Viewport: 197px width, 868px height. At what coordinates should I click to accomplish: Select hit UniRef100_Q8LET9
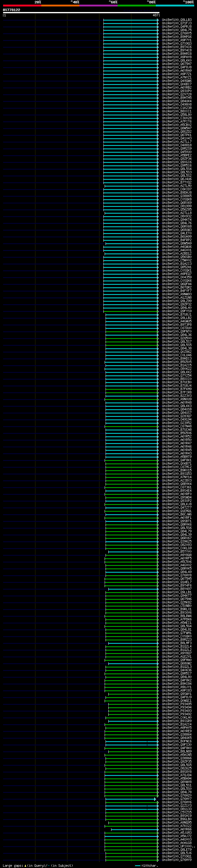click(x=177, y=850)
